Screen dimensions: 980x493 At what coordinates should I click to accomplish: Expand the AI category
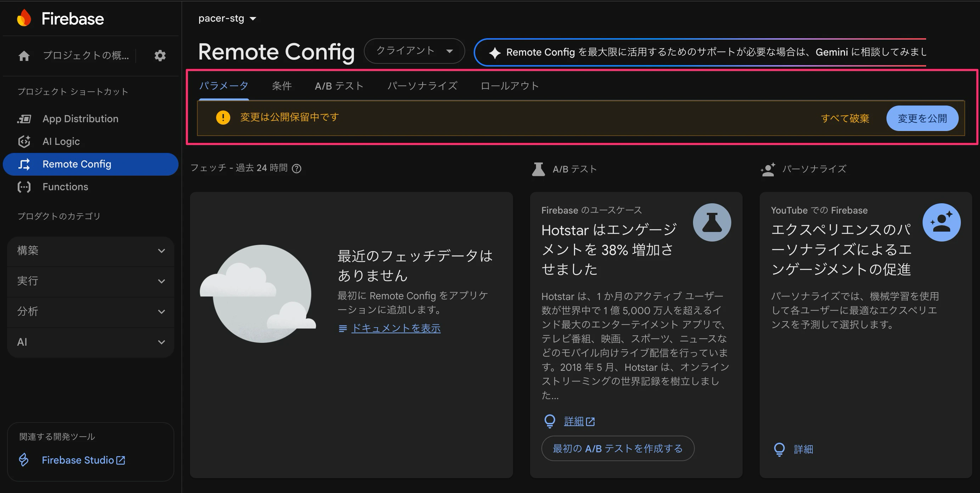91,342
